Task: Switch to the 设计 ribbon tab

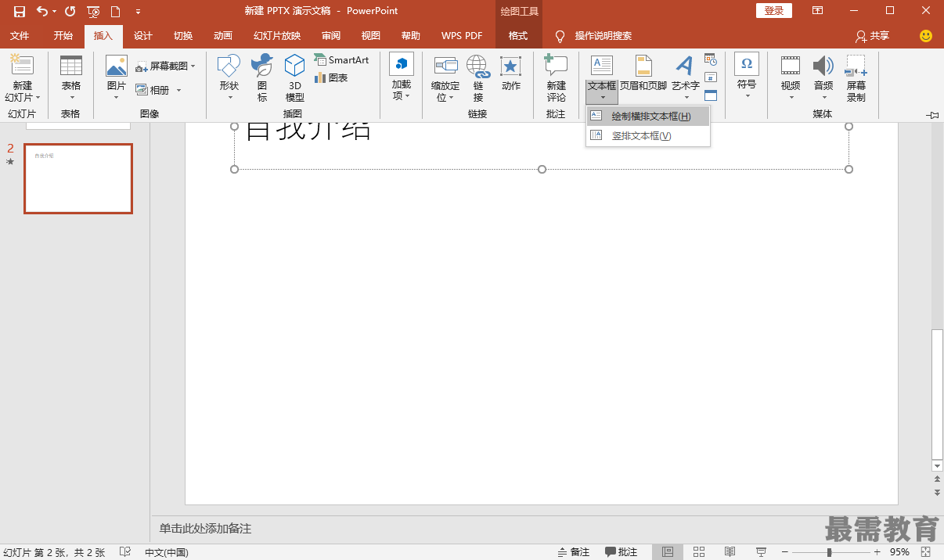Action: tap(143, 36)
